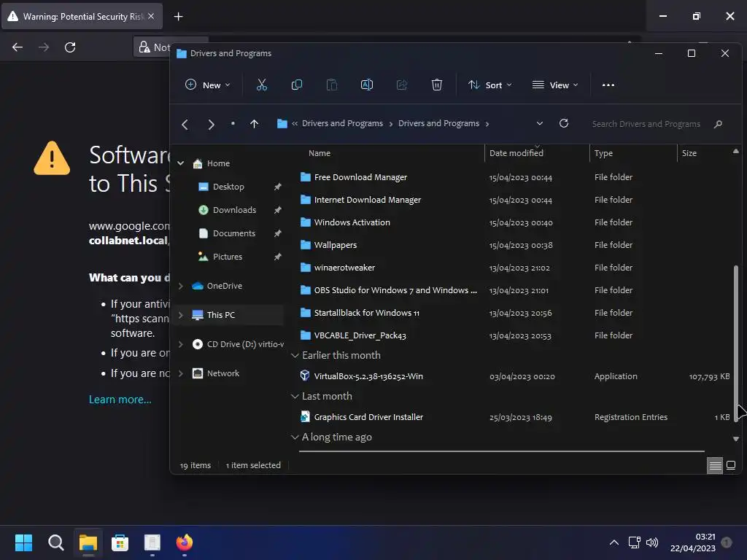Sort by the Size column header

pyautogui.click(x=689, y=153)
